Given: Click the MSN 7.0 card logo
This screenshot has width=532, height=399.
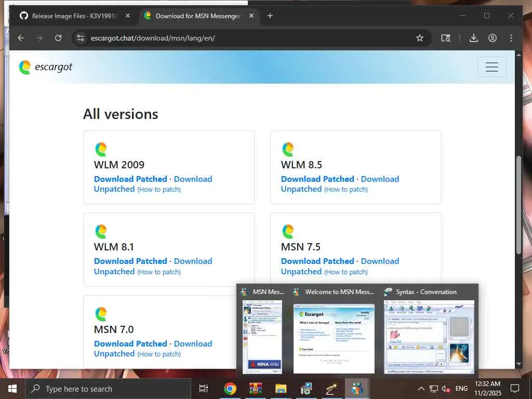Looking at the screenshot, I should click(101, 314).
